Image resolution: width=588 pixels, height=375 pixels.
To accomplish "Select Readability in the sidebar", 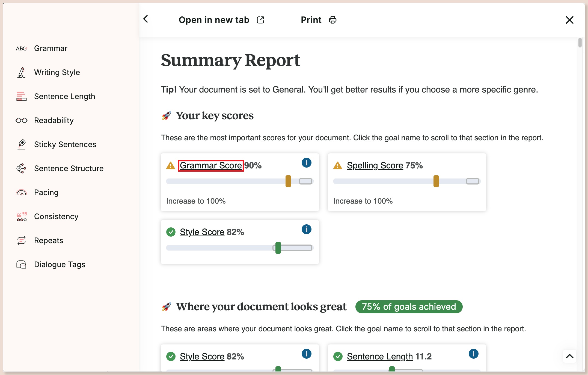I will click(x=54, y=121).
